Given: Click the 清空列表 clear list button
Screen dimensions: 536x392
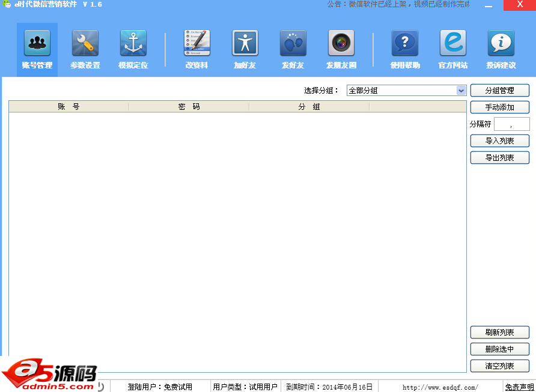Looking at the screenshot, I should 500,366.
